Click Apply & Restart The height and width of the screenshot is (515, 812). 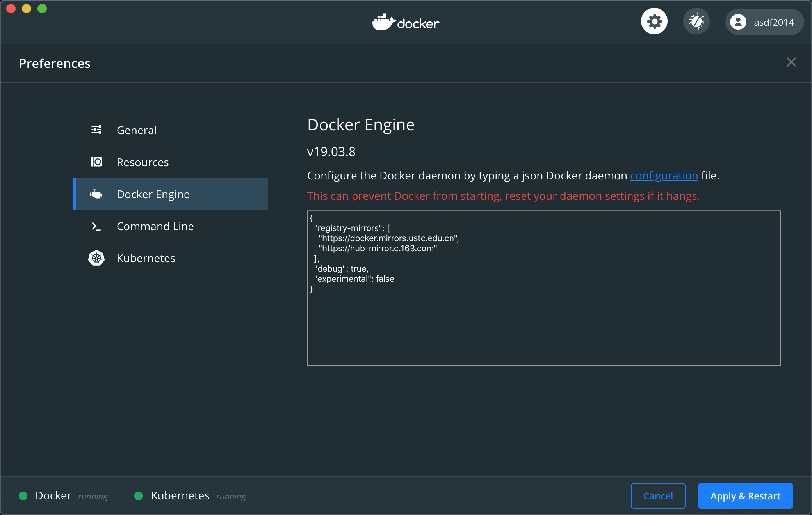click(745, 496)
